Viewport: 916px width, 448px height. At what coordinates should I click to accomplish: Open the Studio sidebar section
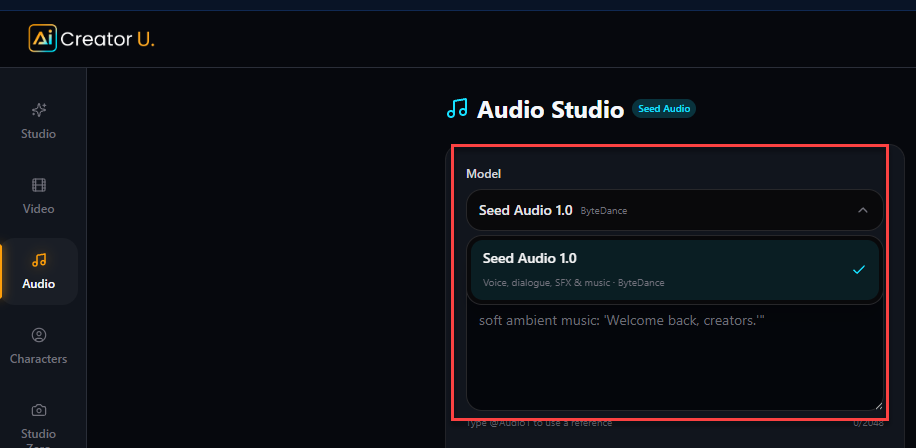(39, 121)
